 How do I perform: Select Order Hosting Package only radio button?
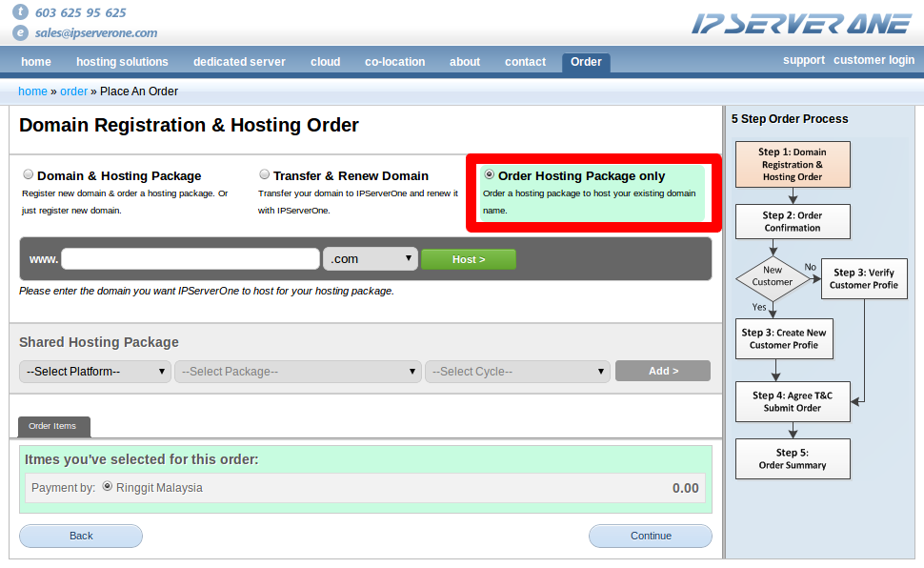[x=489, y=174]
